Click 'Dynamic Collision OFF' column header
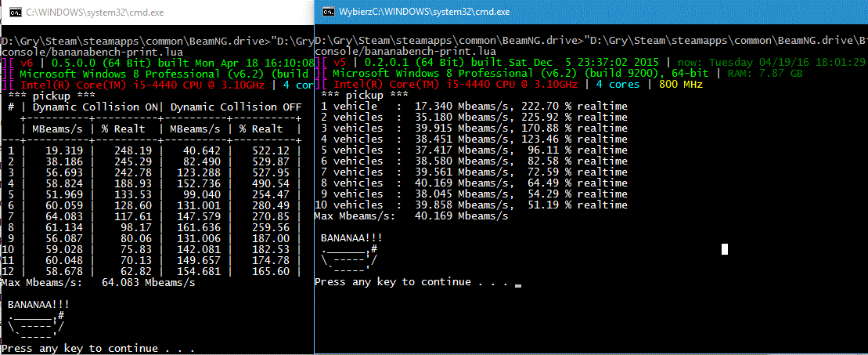The height and width of the screenshot is (355, 868). pyautogui.click(x=236, y=107)
